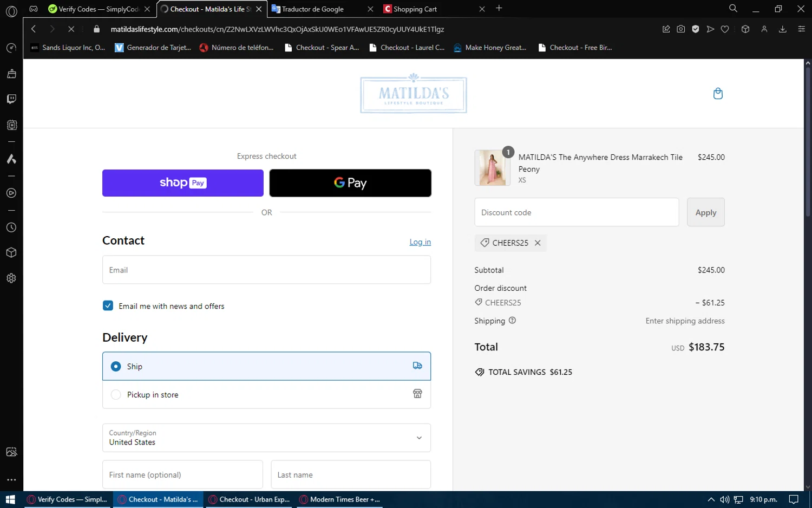This screenshot has height=508, width=812.
Task: Close the Traductor de Google tab
Action: [x=370, y=9]
